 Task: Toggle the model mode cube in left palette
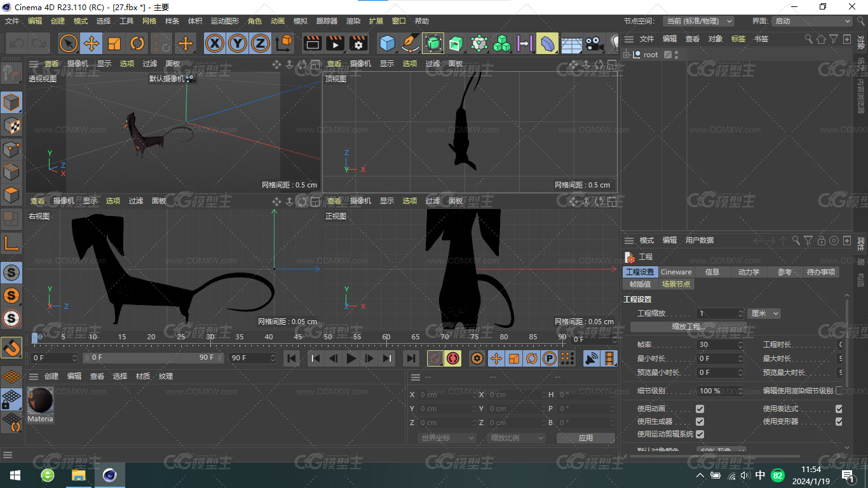(11, 102)
